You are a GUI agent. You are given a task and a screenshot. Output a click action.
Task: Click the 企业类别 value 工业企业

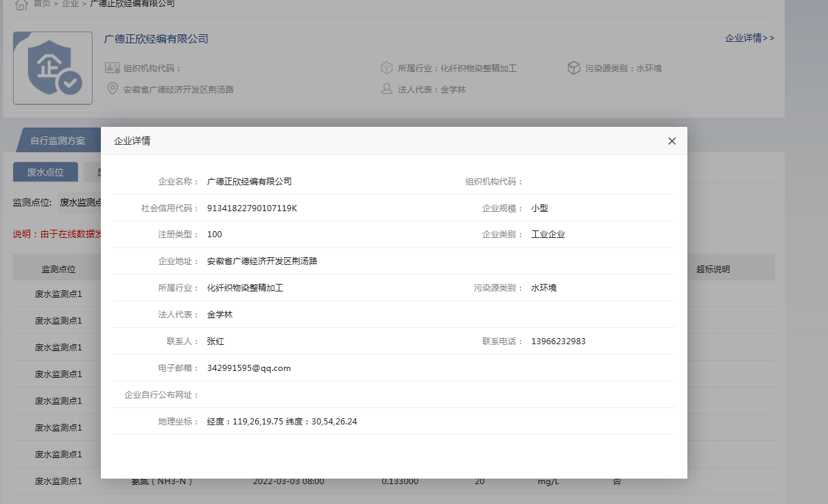[548, 235]
